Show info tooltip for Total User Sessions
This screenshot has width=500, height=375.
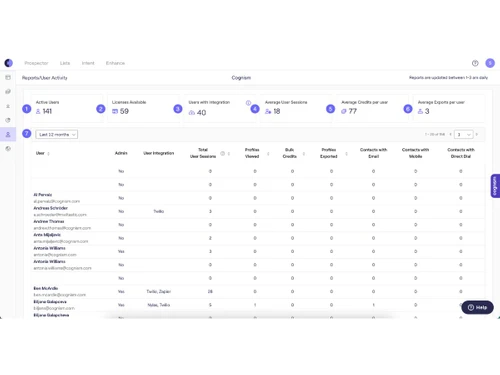point(222,153)
